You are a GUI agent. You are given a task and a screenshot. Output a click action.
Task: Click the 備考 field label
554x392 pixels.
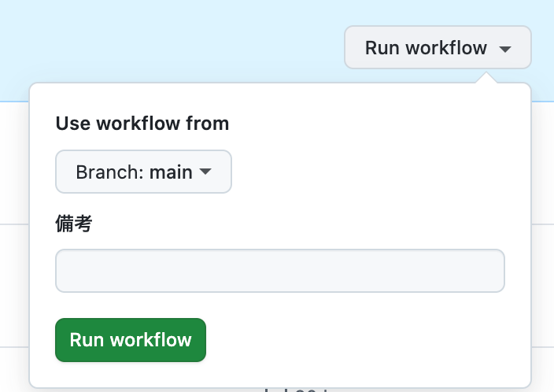74,224
